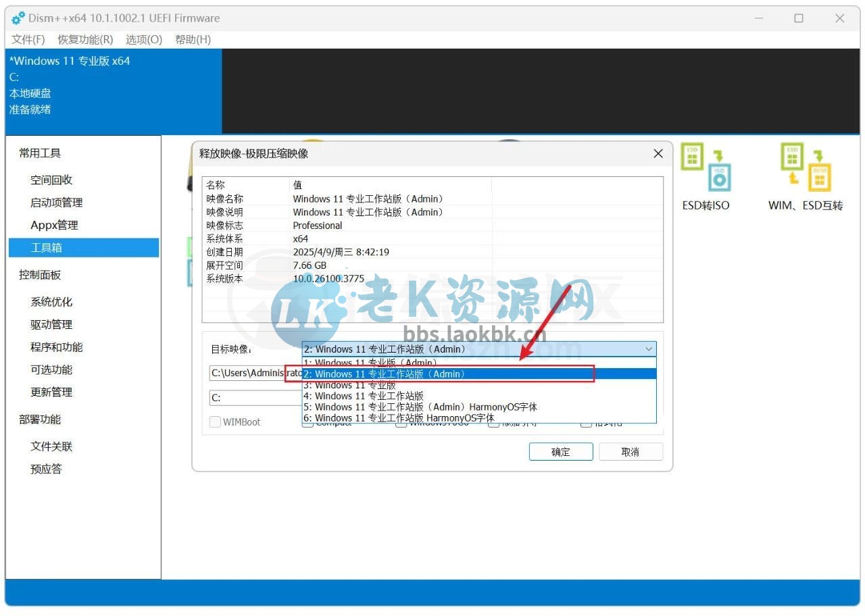
Task: Open the ESD转ISO tool icon
Action: click(x=706, y=167)
